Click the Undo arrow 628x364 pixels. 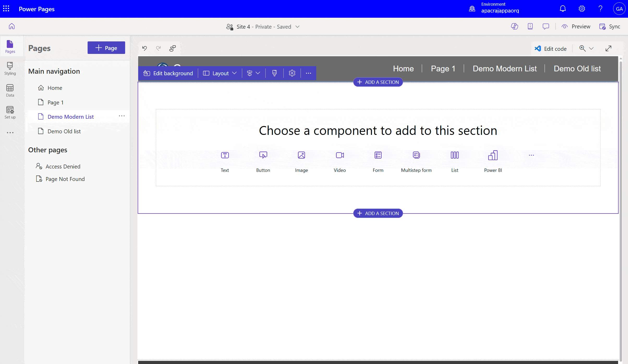coord(144,48)
